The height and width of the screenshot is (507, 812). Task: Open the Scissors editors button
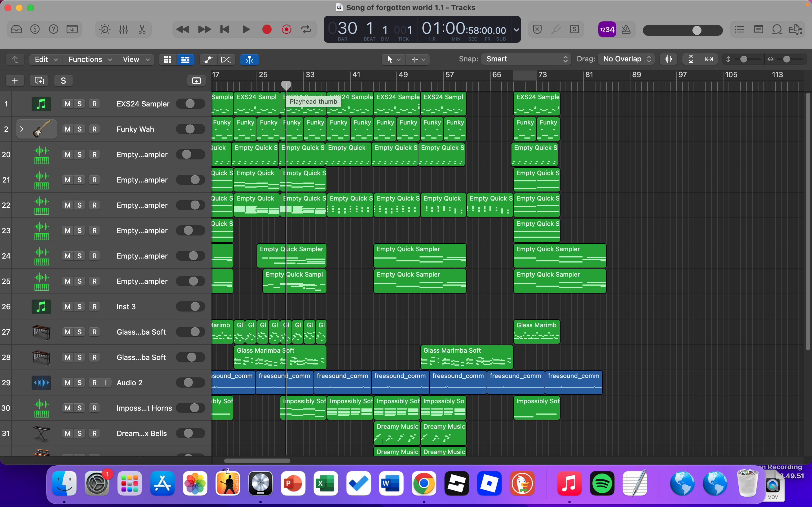coord(142,30)
